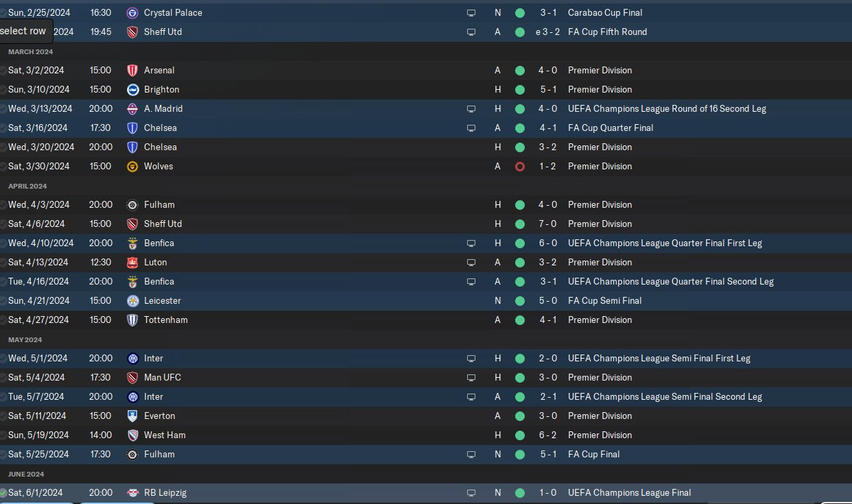Open the Benfica 6 - 0 match result
The image size is (852, 504).
click(x=548, y=243)
